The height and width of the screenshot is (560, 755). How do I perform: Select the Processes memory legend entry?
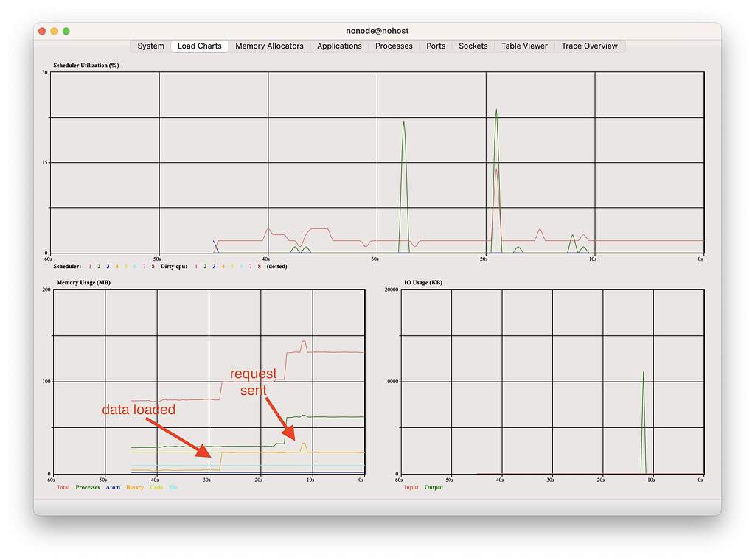87,487
